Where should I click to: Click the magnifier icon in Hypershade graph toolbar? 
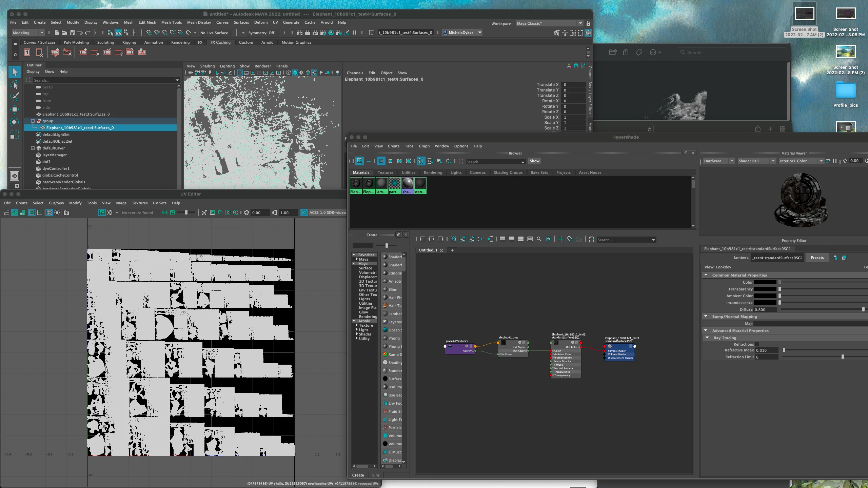pyautogui.click(x=539, y=239)
